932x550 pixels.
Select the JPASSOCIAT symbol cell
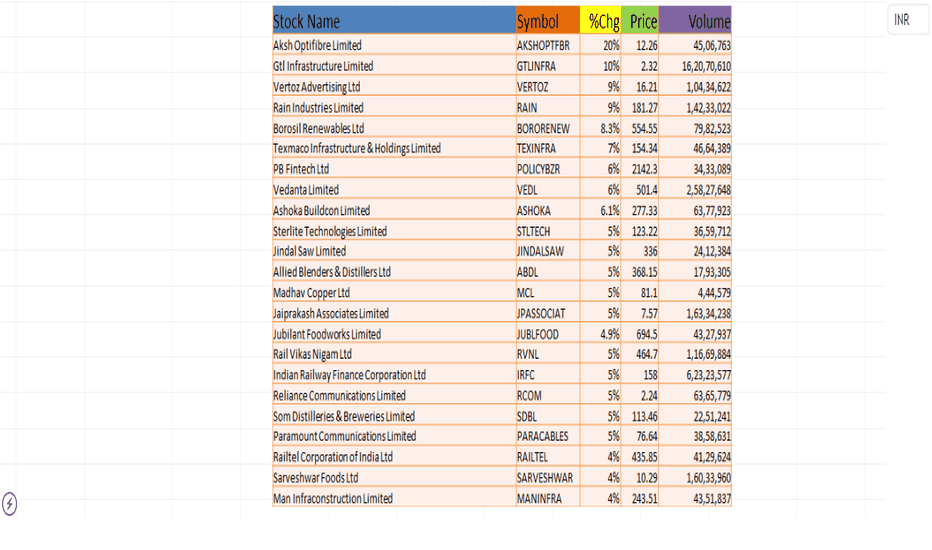click(547, 313)
